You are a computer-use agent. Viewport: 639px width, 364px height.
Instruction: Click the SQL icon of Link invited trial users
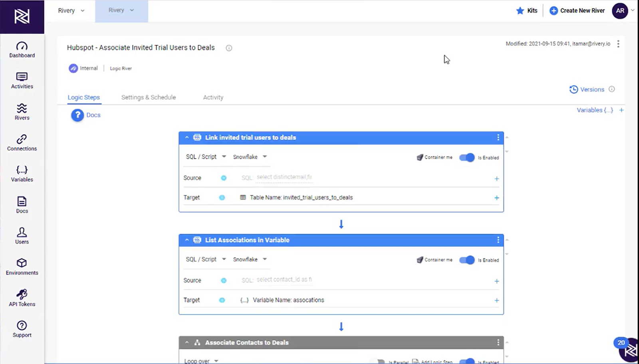197,138
